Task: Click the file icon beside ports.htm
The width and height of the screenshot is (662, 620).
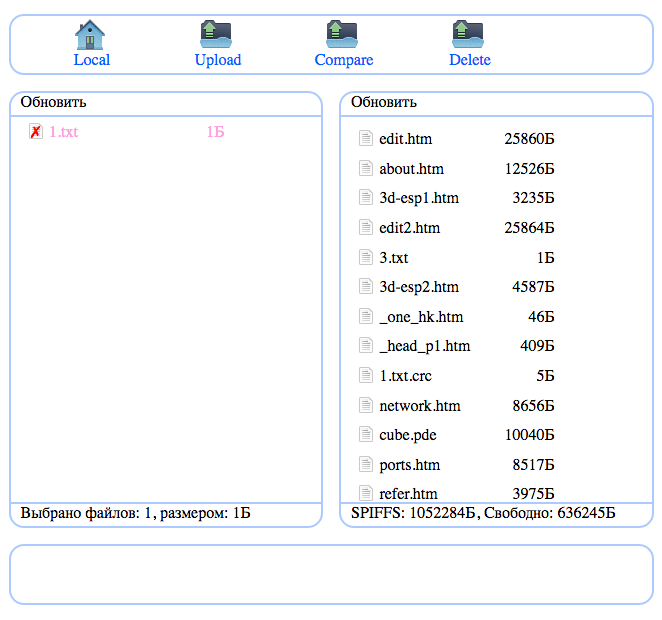Action: (366, 464)
